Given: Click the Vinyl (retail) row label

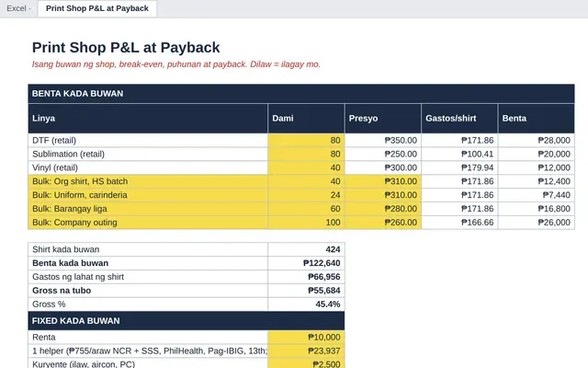Looking at the screenshot, I should [148, 167].
